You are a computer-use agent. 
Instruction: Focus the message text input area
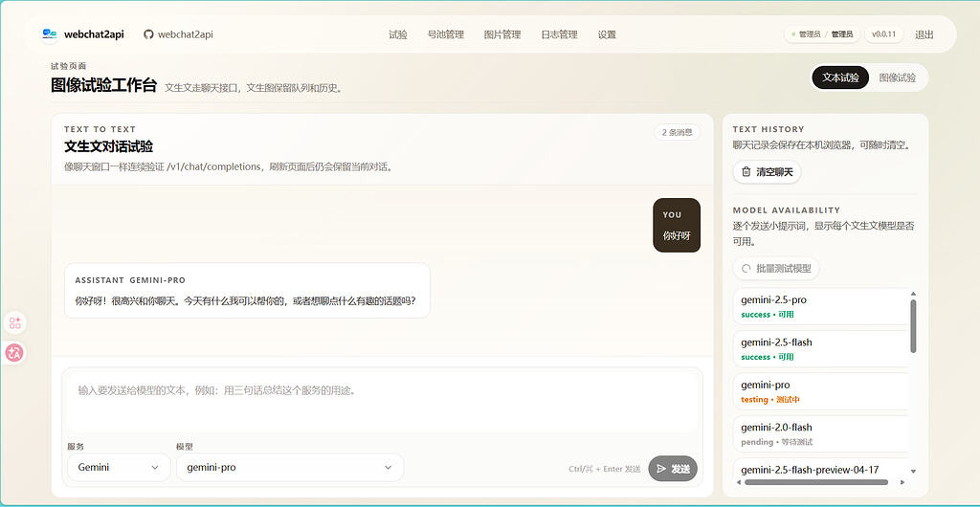pyautogui.click(x=383, y=402)
